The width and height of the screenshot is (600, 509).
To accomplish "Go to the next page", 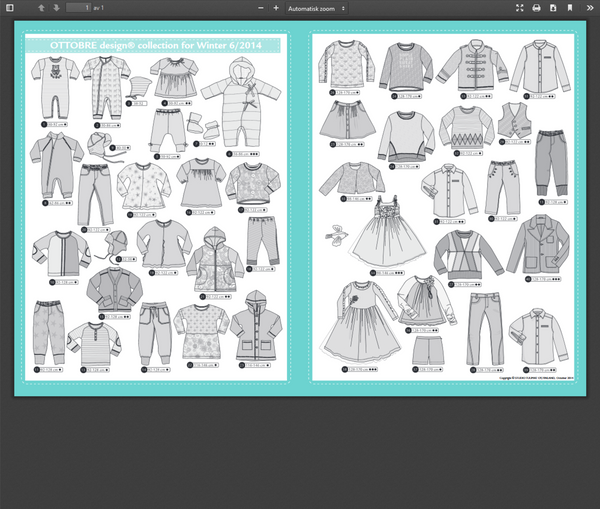I will pos(56,8).
